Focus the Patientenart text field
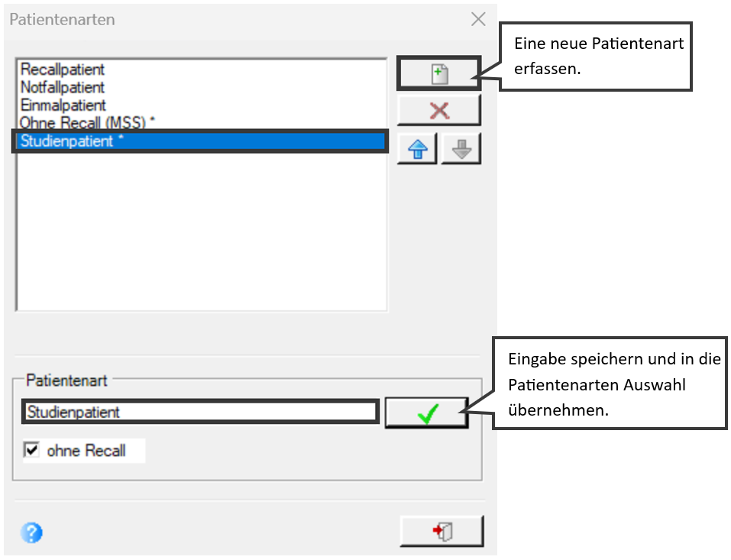 (x=200, y=412)
